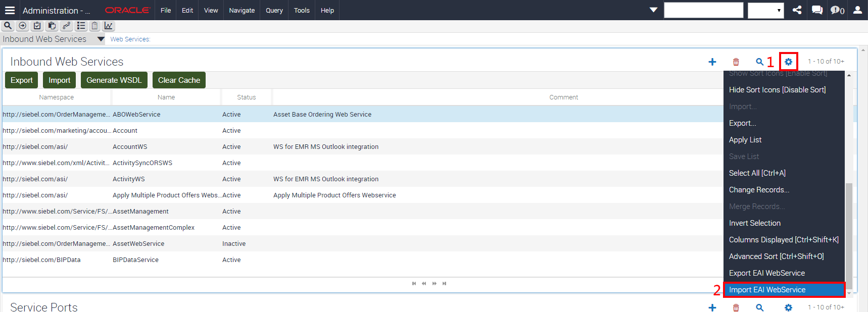Choose Apply List menu entry
This screenshot has height=312, width=868.
(x=784, y=140)
